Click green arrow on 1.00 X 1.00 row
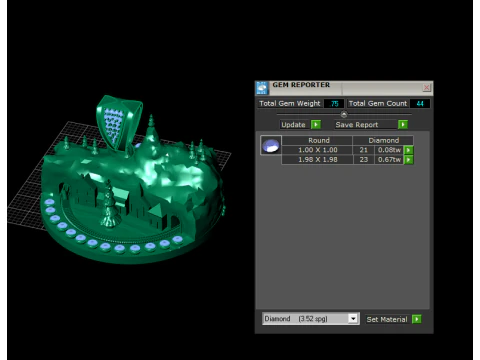 click(408, 150)
